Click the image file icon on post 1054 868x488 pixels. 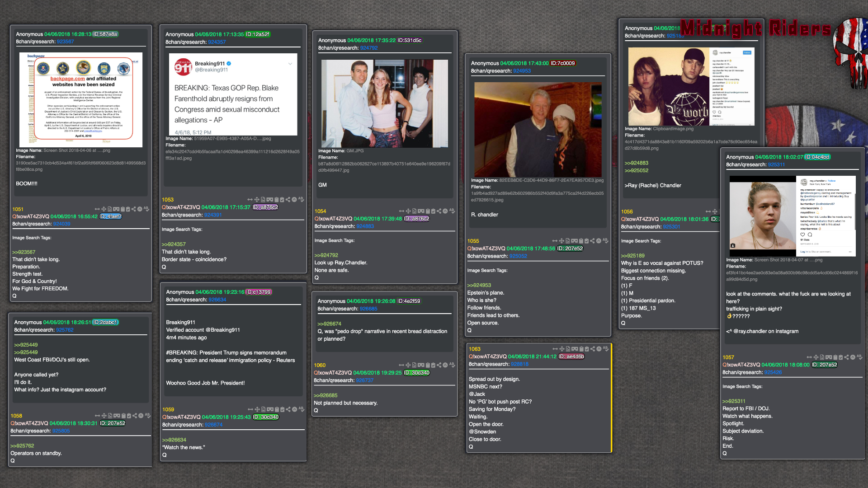[415, 211]
